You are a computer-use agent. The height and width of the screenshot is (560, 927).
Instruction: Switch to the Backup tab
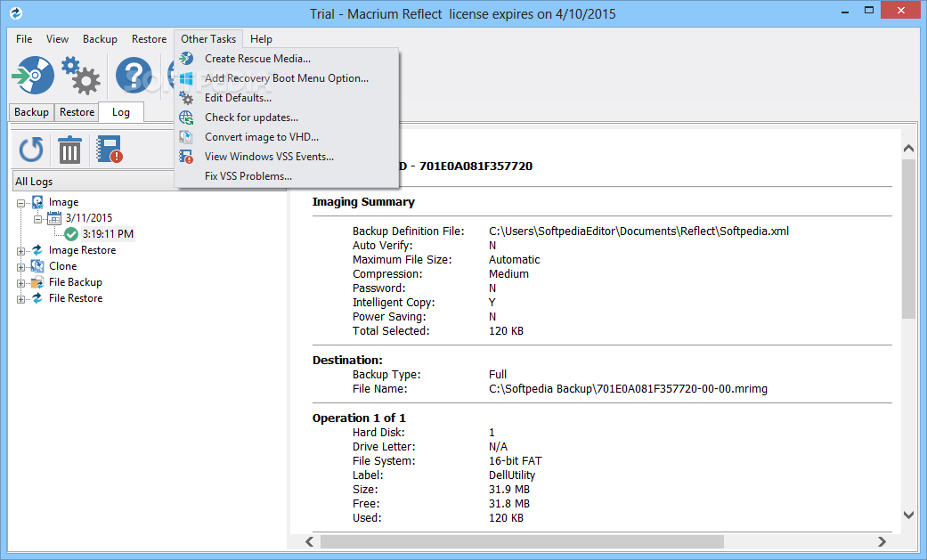pyautogui.click(x=31, y=112)
